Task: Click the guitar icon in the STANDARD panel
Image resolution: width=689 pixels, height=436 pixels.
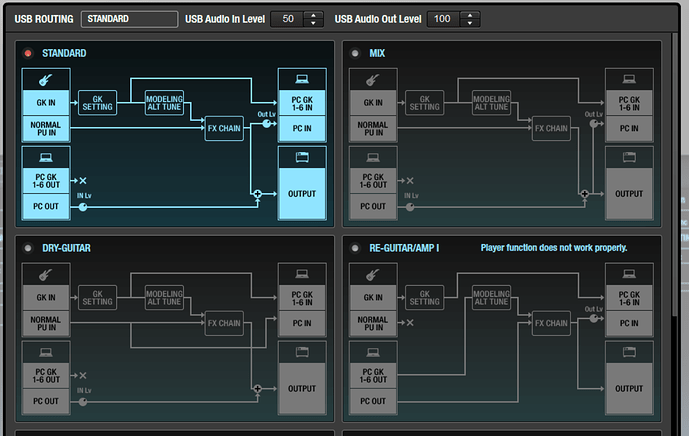Action: [x=44, y=77]
